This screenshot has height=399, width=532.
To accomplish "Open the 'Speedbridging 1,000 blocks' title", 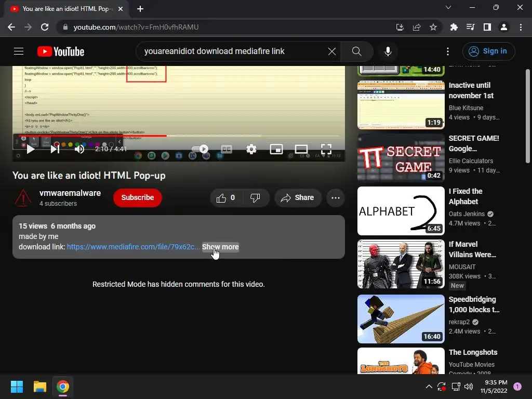I will pyautogui.click(x=474, y=304).
